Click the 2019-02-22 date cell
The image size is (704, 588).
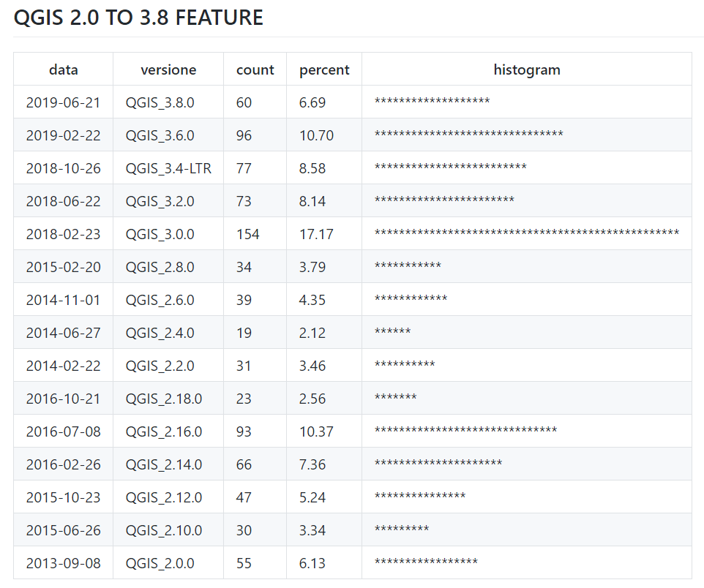63,135
